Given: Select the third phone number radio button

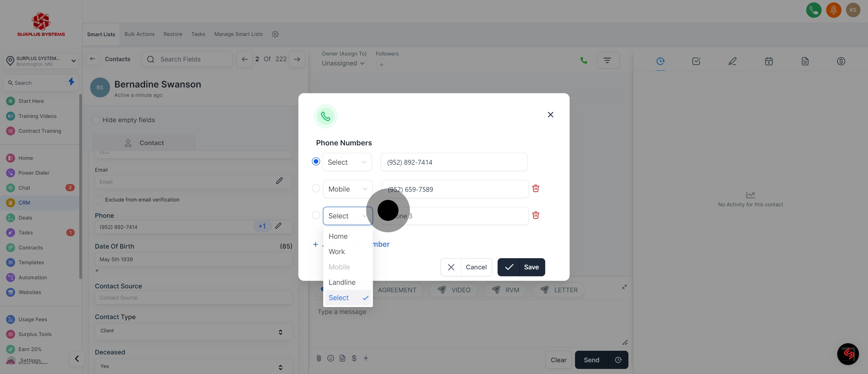Looking at the screenshot, I should [316, 215].
